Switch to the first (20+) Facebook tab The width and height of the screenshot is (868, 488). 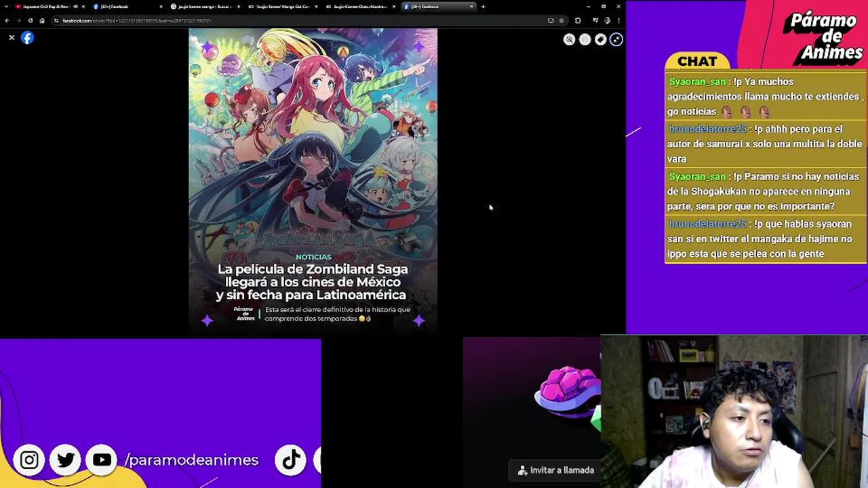[127, 7]
